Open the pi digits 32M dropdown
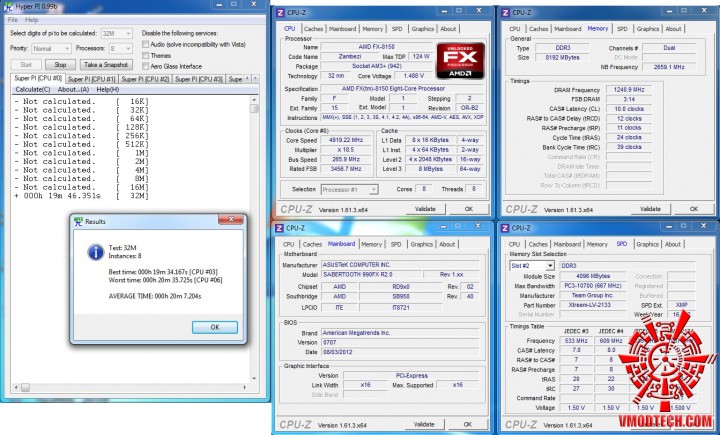Screen dimensions: 720x435 coord(117,34)
